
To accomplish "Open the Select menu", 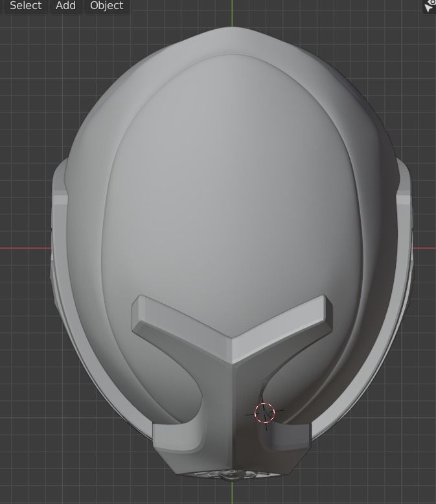I will point(26,5).
